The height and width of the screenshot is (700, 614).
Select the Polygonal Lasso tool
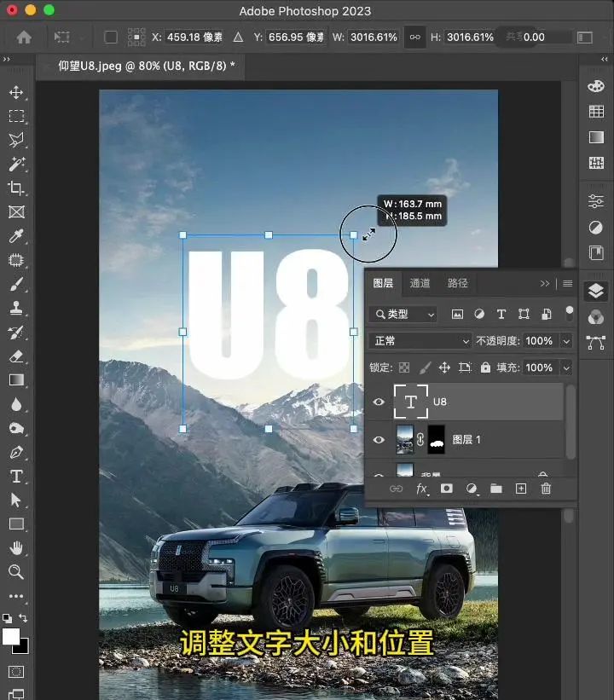[16, 140]
